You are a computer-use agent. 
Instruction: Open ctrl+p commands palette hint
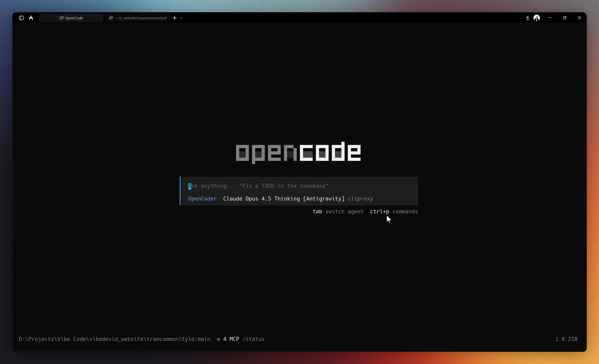[393, 212]
